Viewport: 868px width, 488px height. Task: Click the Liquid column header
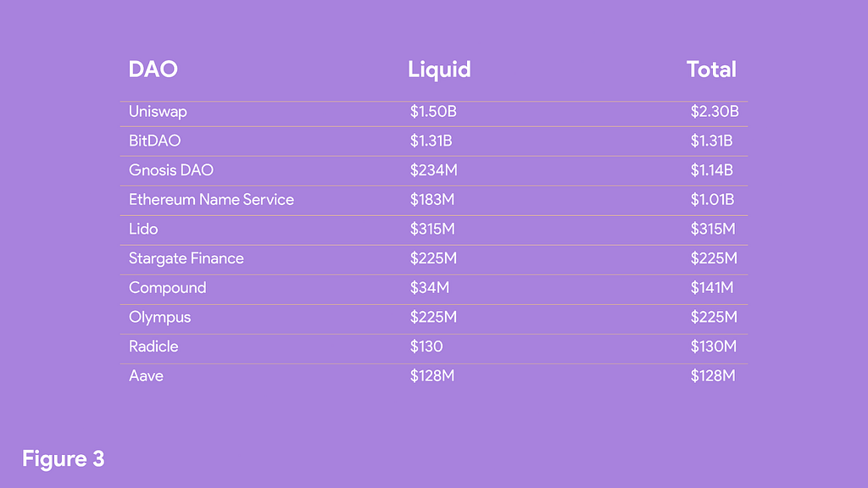[x=439, y=70]
